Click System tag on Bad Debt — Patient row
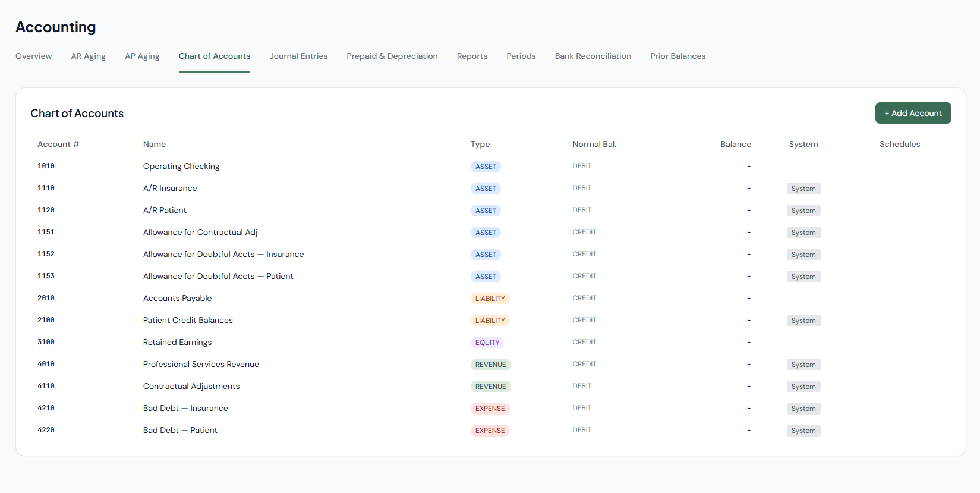 [x=803, y=431]
